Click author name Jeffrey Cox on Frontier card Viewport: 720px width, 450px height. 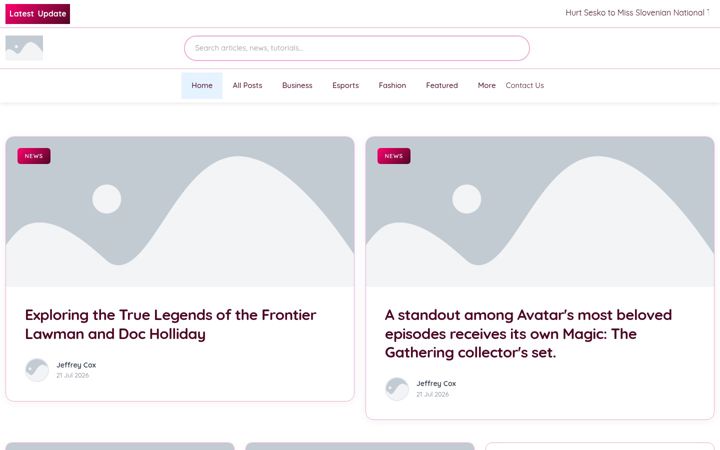76,365
